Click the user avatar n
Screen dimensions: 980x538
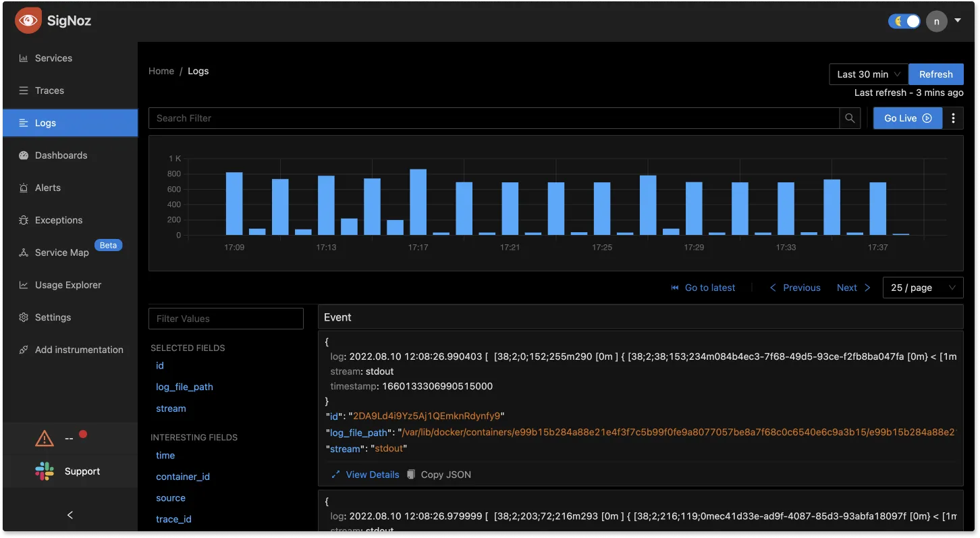(936, 21)
